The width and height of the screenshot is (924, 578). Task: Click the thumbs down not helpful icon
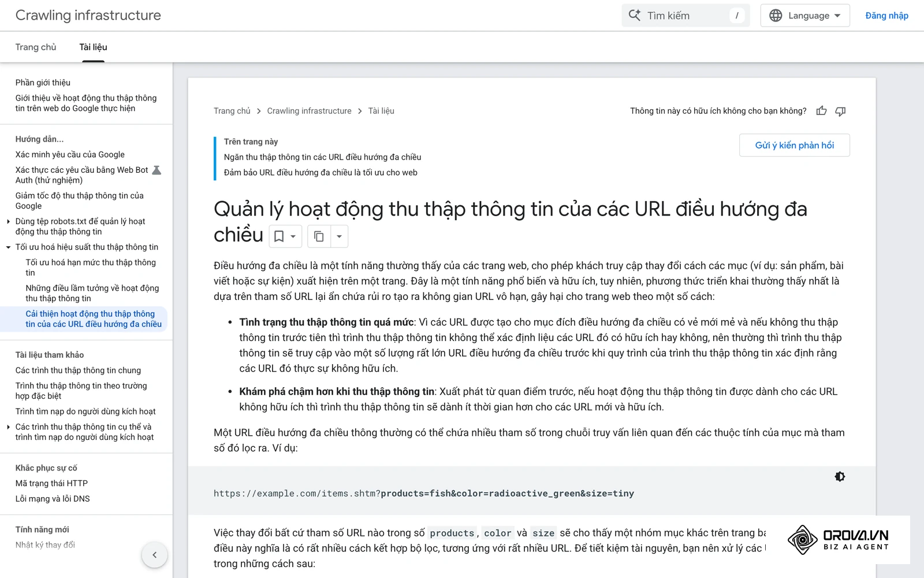pyautogui.click(x=840, y=111)
